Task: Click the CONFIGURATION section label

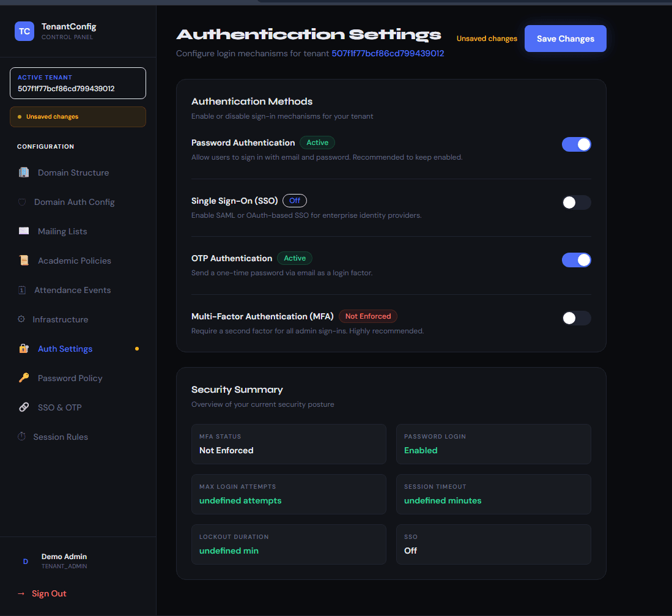Action: 45,147
